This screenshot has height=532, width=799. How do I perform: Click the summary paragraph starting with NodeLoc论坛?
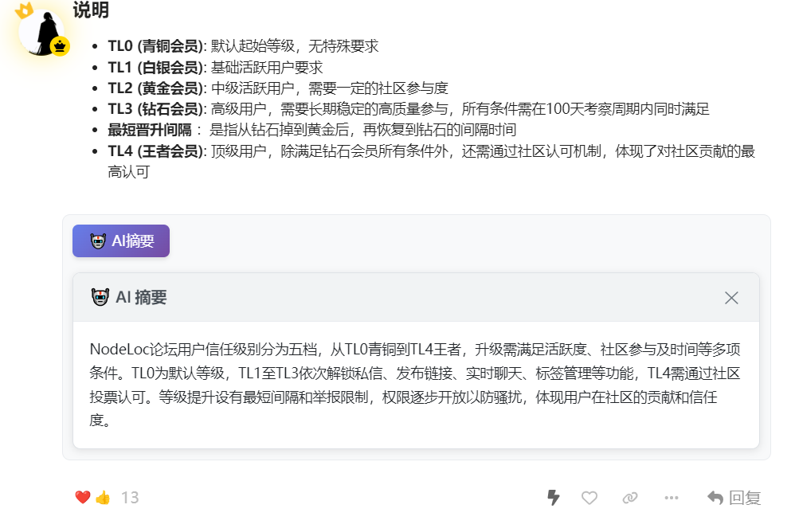coord(415,385)
